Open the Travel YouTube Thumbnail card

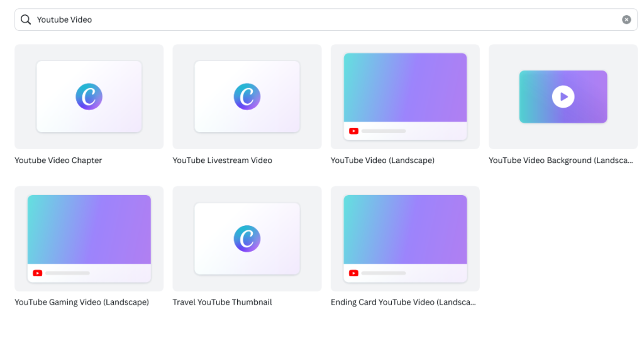[247, 239]
